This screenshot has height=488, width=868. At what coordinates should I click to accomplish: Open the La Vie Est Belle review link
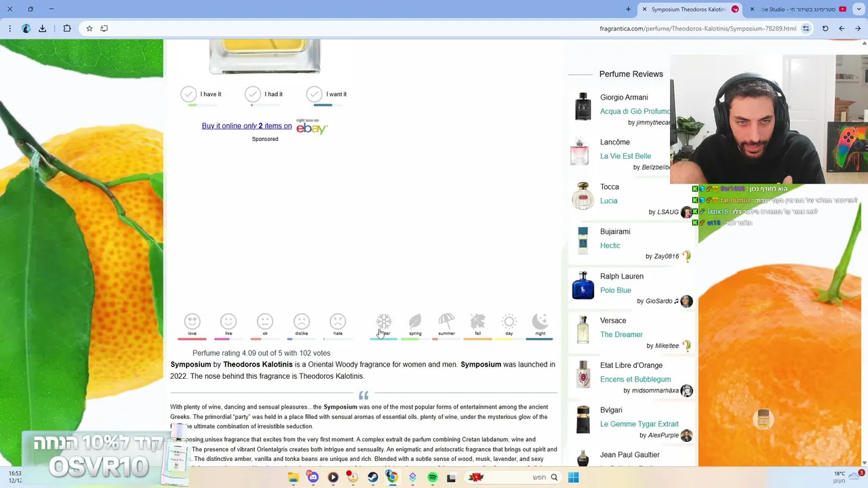click(625, 157)
